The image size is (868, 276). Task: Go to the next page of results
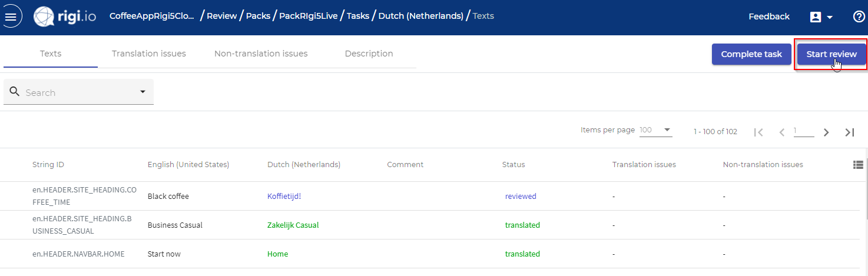[826, 132]
